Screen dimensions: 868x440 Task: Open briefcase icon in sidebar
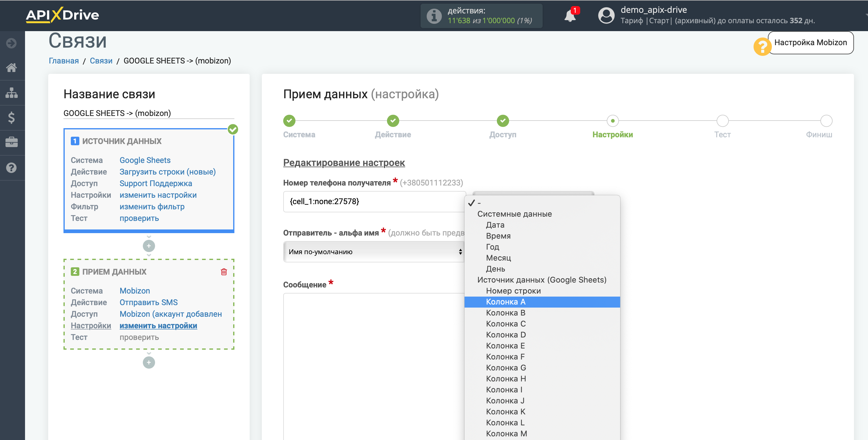point(12,142)
